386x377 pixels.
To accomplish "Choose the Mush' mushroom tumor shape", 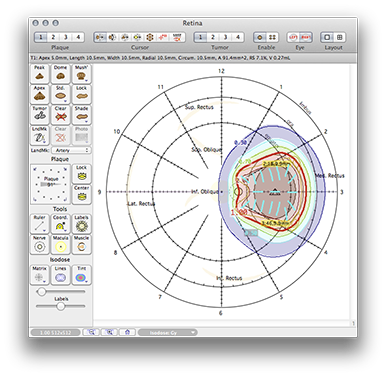I will pyautogui.click(x=81, y=74).
